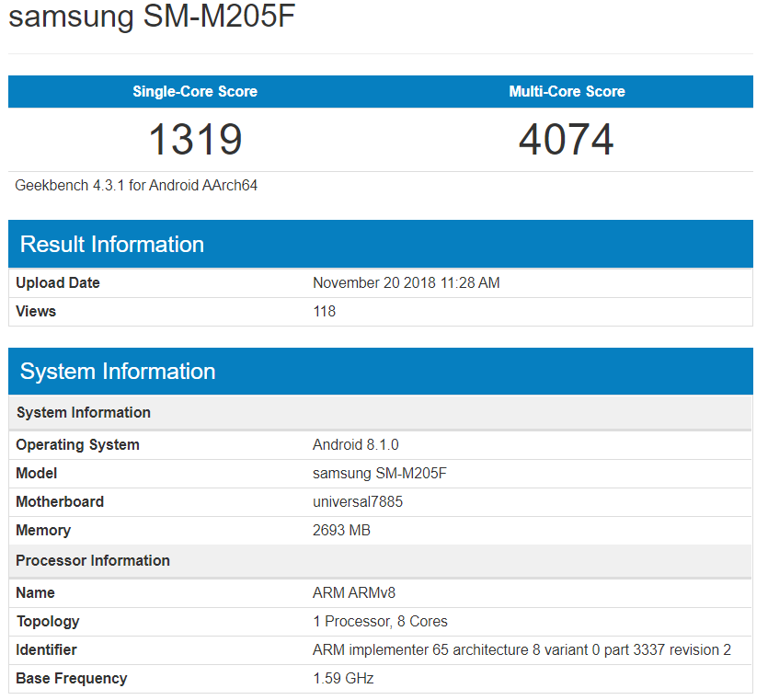Click the Operating System row label
Screen dimensions: 768x700
tap(77, 444)
